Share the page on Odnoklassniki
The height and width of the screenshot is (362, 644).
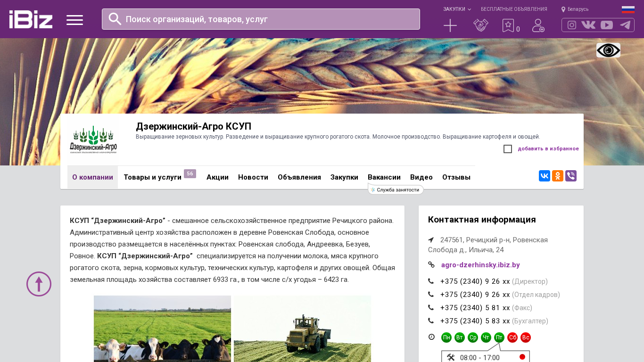click(x=558, y=176)
